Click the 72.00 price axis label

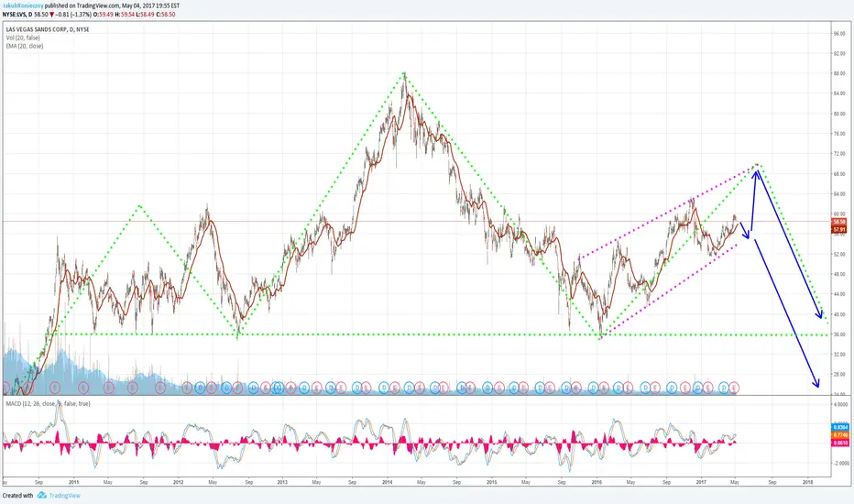click(838, 154)
